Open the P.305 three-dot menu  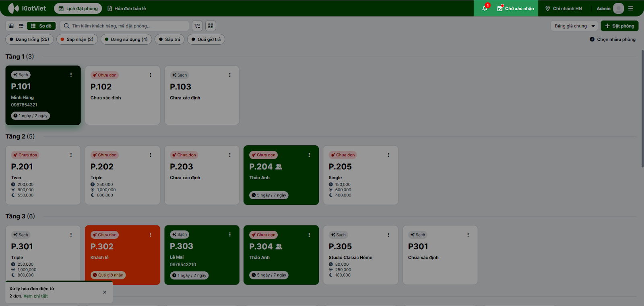tap(389, 235)
